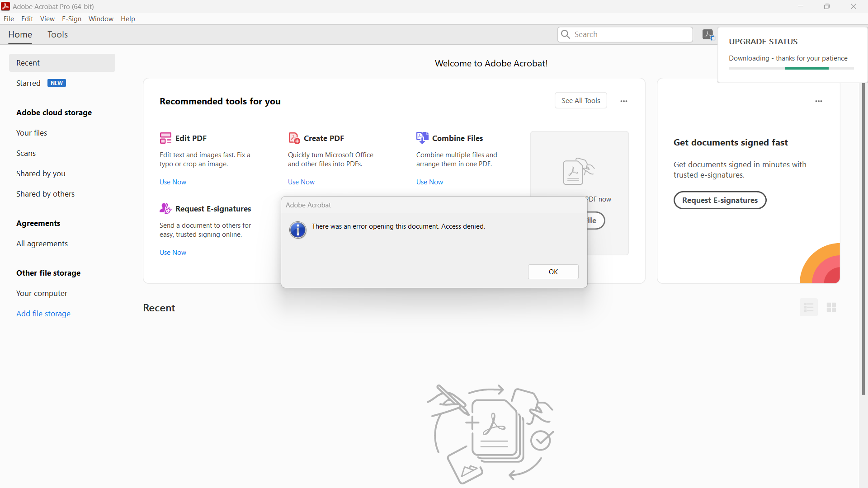868x488 pixels.
Task: Click the search magnifier icon
Action: (x=566, y=34)
